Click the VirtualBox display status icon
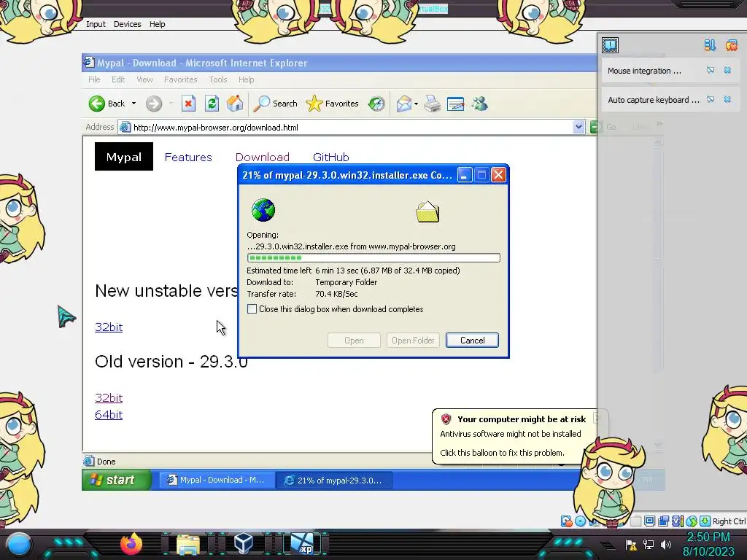This screenshot has width=747, height=560. [649, 521]
